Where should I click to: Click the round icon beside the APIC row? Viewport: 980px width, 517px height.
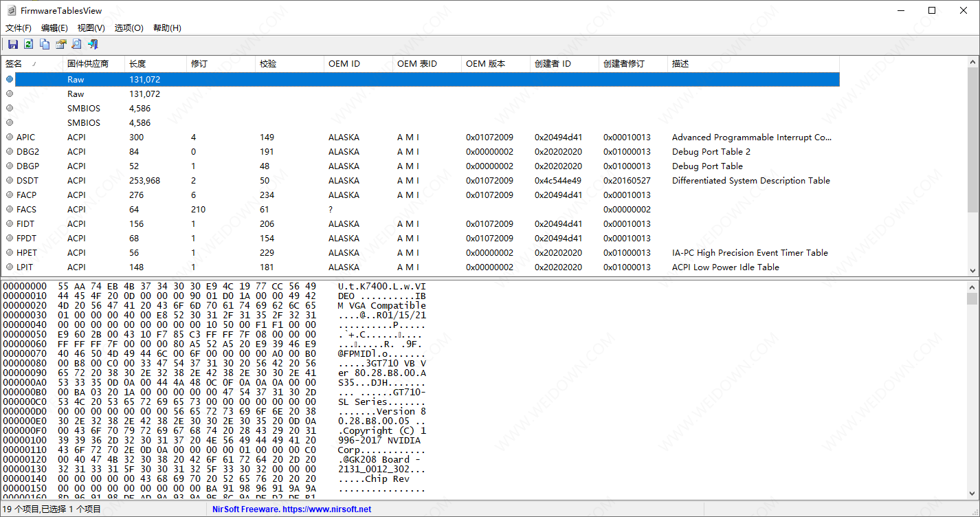(x=10, y=137)
